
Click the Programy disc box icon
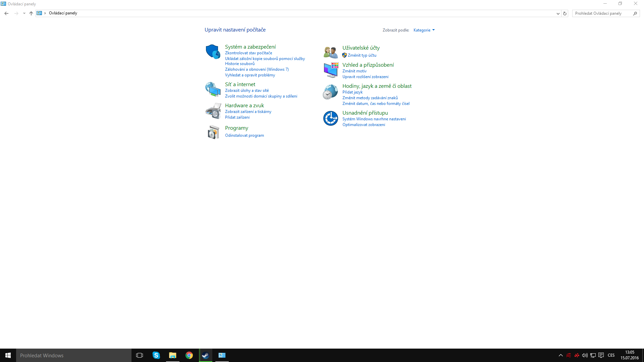pyautogui.click(x=213, y=132)
